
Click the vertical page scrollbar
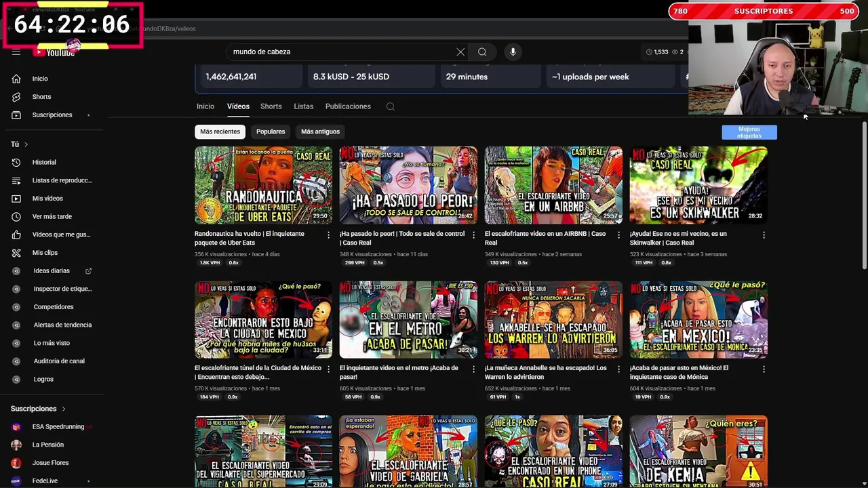[865, 195]
